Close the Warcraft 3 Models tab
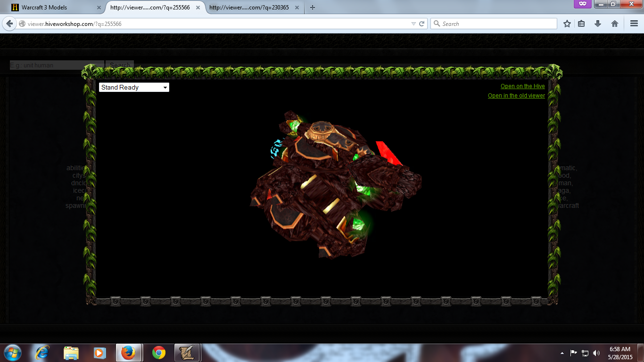 [x=99, y=8]
